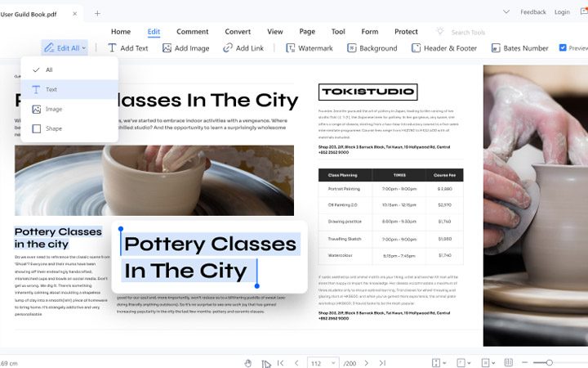Open the Background tool
Image resolution: width=588 pixels, height=368 pixels.
[x=372, y=48]
